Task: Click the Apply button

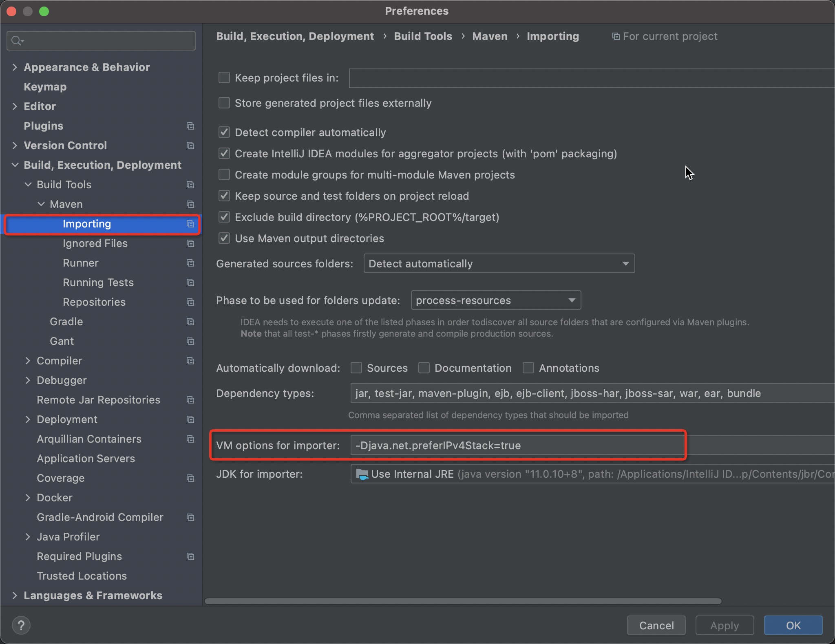Action: pos(724,625)
